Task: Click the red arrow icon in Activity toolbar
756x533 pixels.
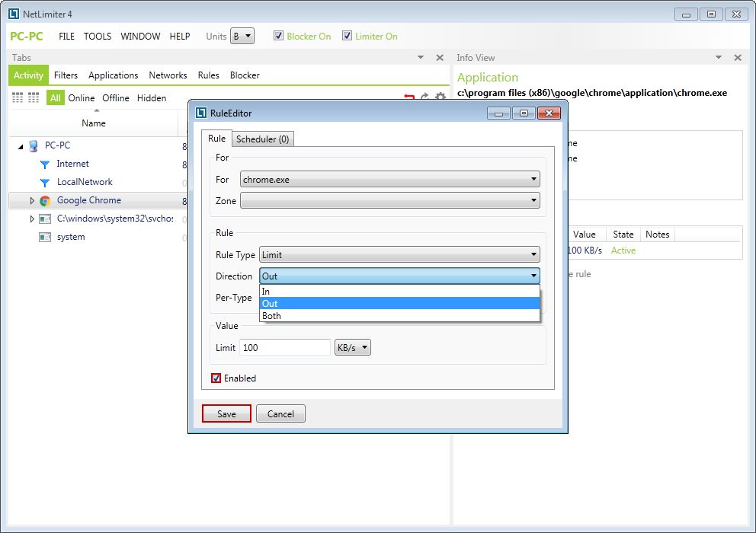Action: [x=409, y=97]
